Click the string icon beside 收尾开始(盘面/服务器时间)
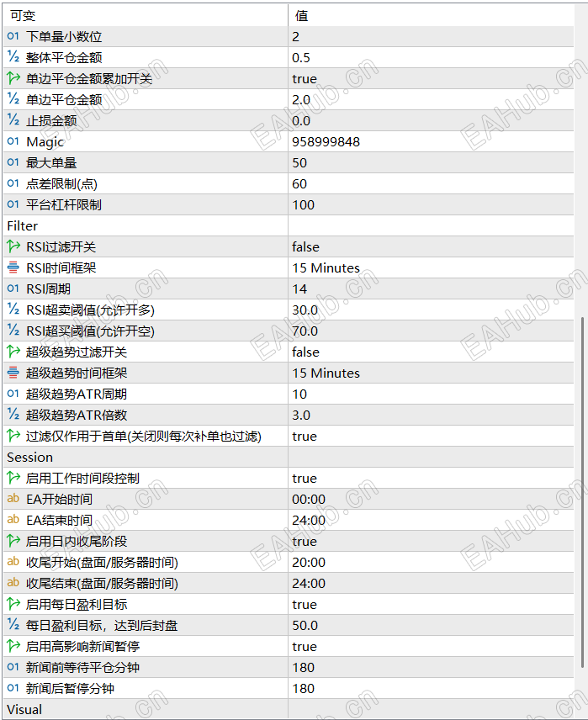 pos(13,562)
